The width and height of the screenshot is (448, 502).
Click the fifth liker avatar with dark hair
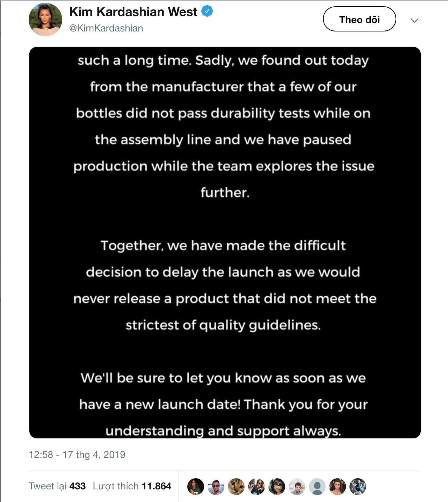tap(277, 487)
